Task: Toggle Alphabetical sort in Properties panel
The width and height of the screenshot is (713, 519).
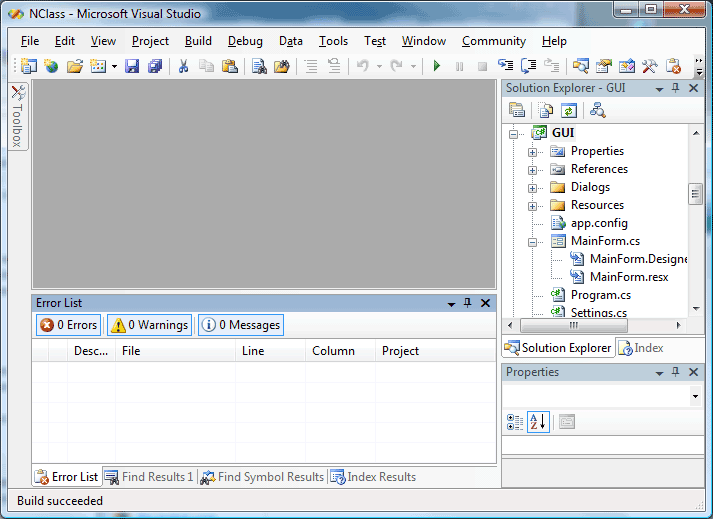Action: click(538, 422)
